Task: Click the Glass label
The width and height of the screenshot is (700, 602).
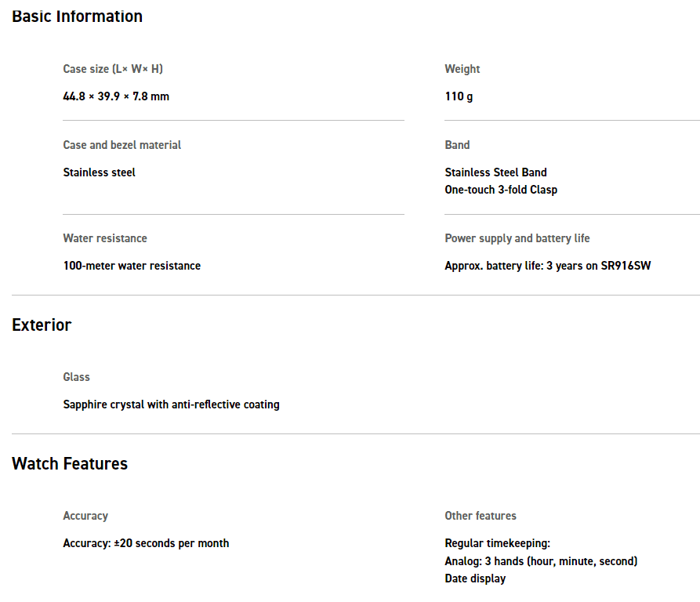Action: coord(76,378)
